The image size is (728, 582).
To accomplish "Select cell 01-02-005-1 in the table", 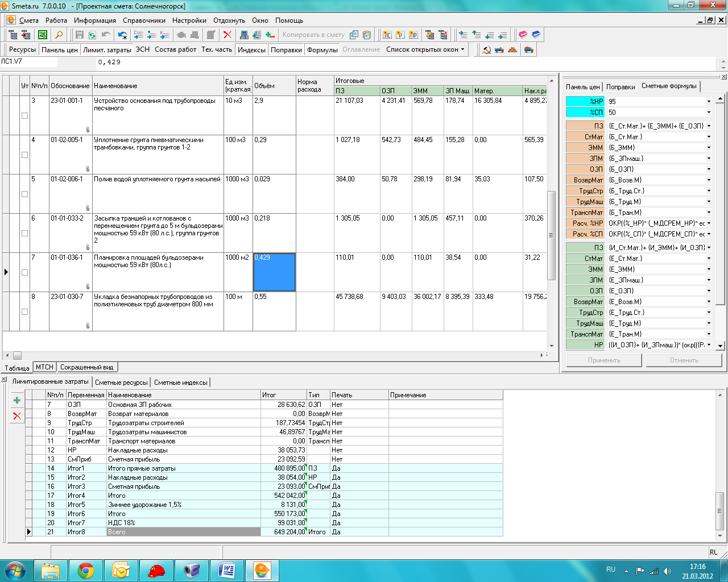I will [x=71, y=155].
